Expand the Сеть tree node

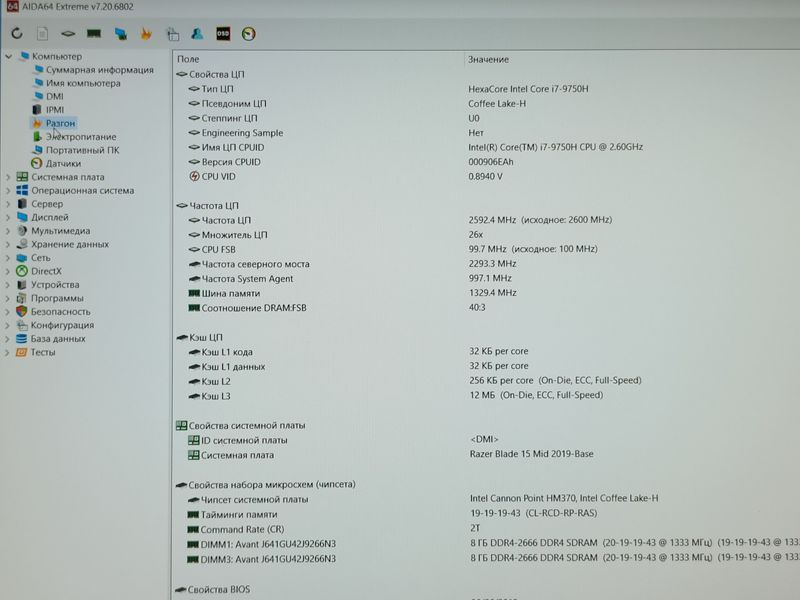[8, 258]
